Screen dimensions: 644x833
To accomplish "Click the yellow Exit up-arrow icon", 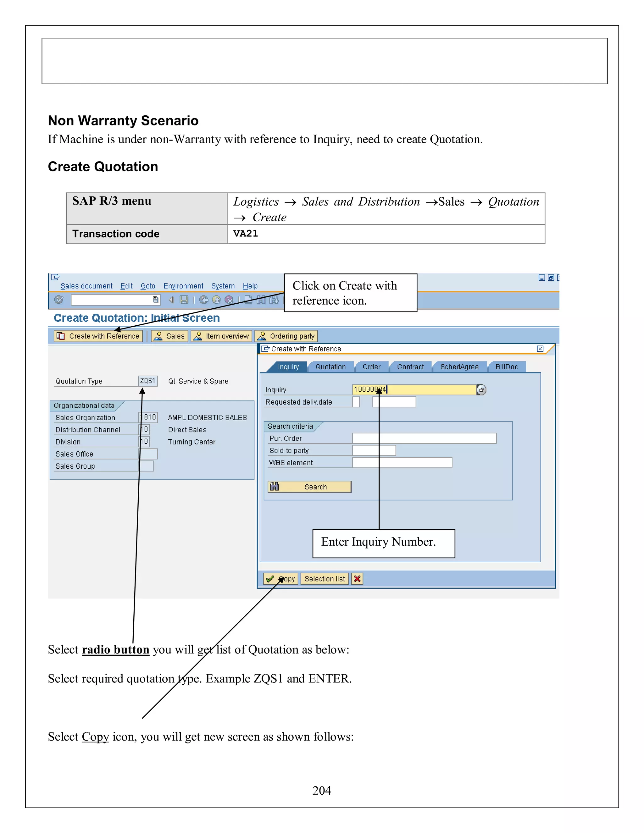I will pos(216,300).
